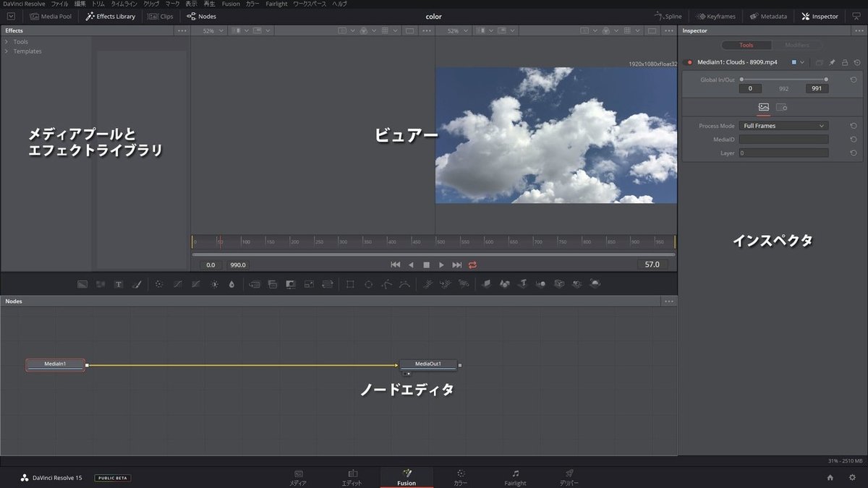Open the Project Manager home icon
Viewport: 868px width, 488px height.
[x=830, y=477]
